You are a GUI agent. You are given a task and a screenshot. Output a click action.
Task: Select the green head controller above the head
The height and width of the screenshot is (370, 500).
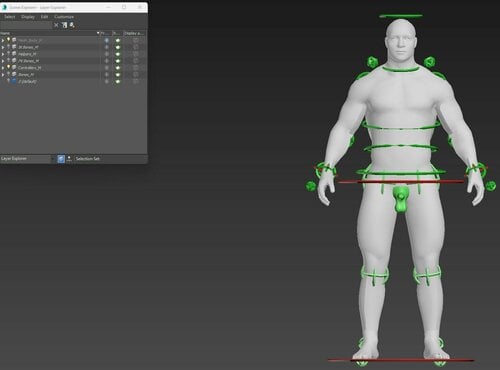(x=401, y=16)
